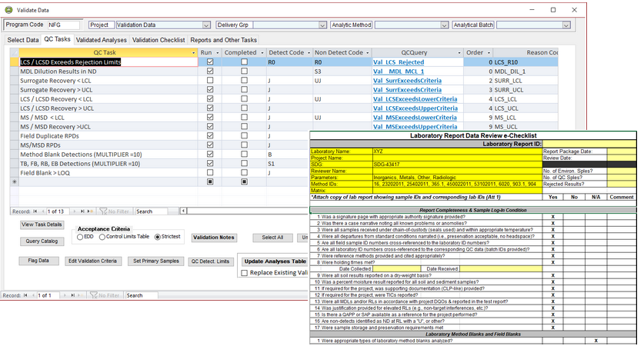Click the Set Primary Samples button

156,261
